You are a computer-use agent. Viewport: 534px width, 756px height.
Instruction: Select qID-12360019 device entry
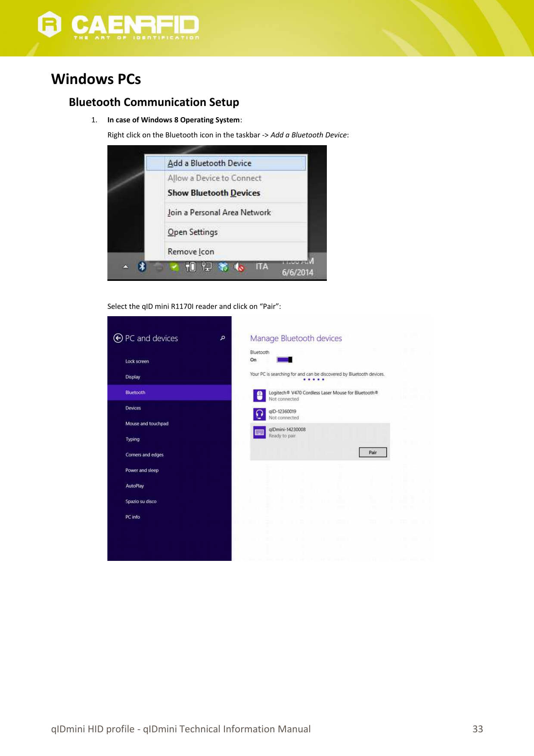pyautogui.click(x=320, y=414)
